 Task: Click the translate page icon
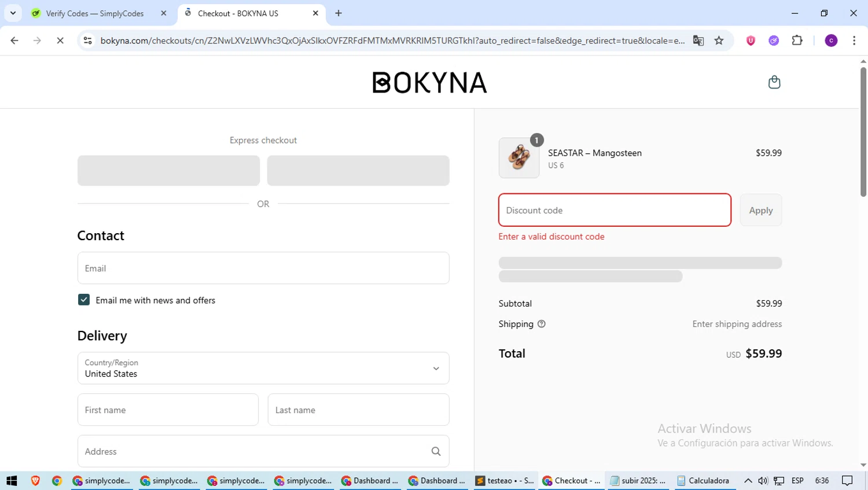[698, 40]
